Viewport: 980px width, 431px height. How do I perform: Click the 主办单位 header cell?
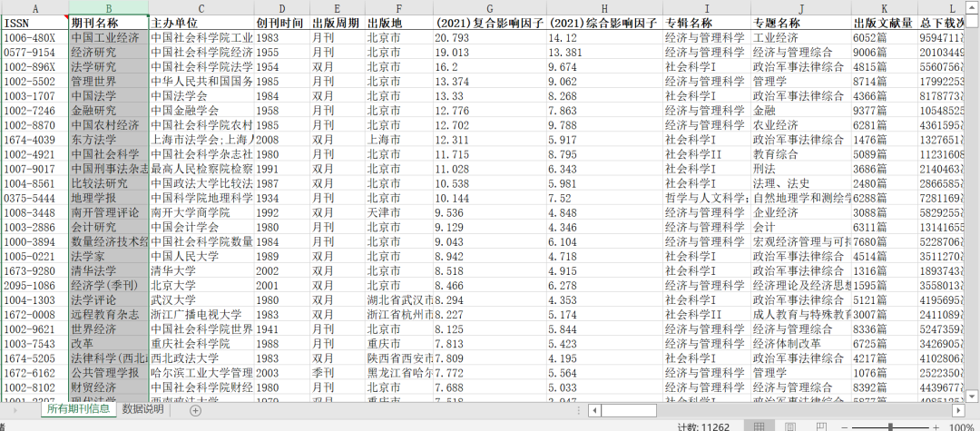pos(201,23)
